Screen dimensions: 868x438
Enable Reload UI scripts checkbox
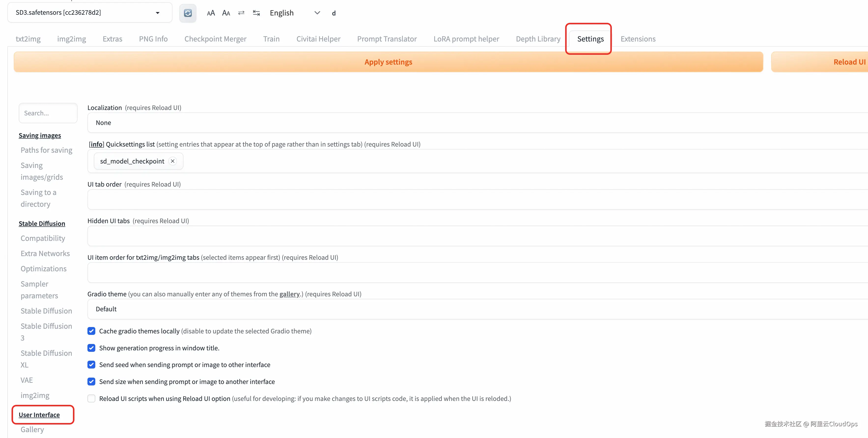(x=91, y=398)
